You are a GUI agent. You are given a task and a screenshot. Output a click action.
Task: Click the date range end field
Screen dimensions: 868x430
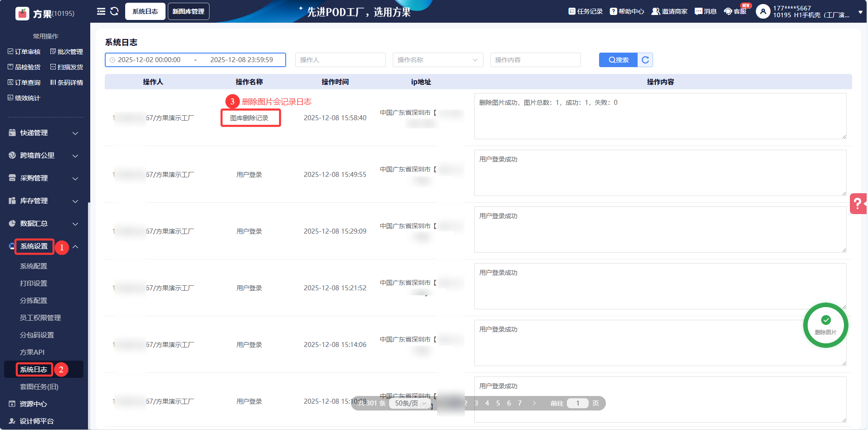click(x=242, y=60)
